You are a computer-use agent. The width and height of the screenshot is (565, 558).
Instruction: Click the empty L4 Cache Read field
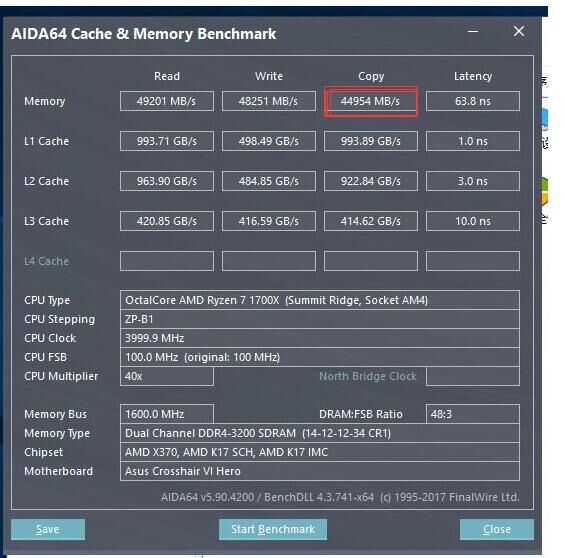click(x=167, y=261)
